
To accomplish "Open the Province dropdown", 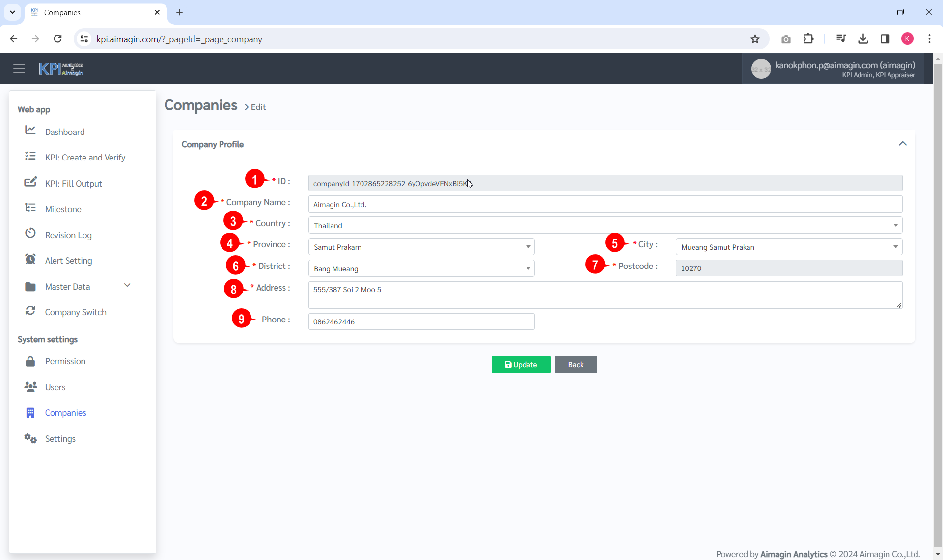I will click(x=421, y=247).
